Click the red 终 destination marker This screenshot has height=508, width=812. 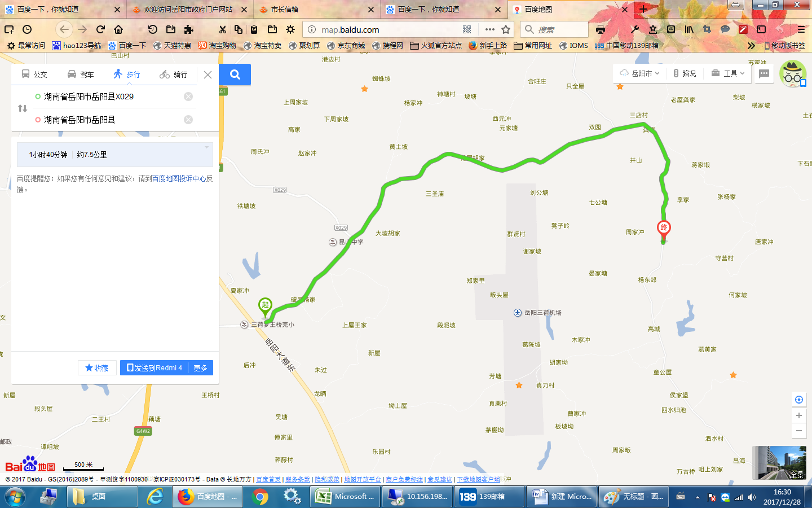(664, 228)
